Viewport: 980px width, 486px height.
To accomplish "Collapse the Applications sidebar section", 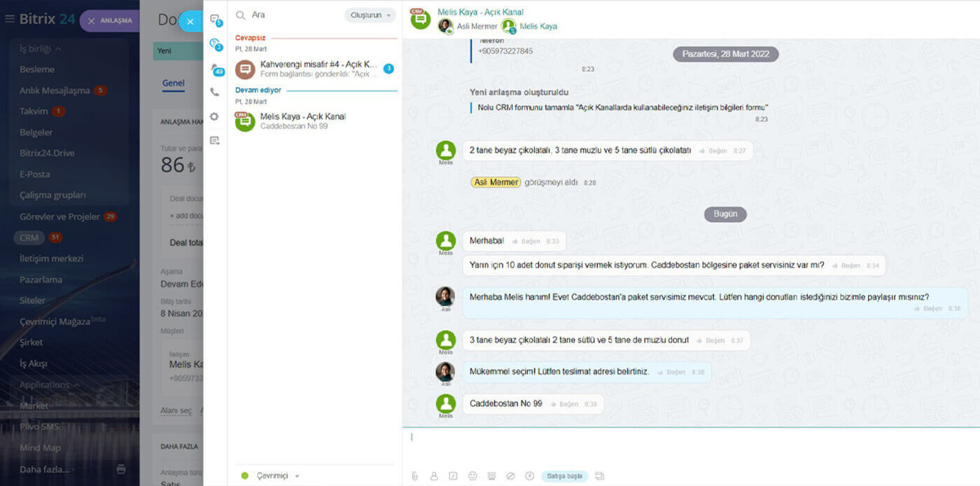I will pos(50,384).
